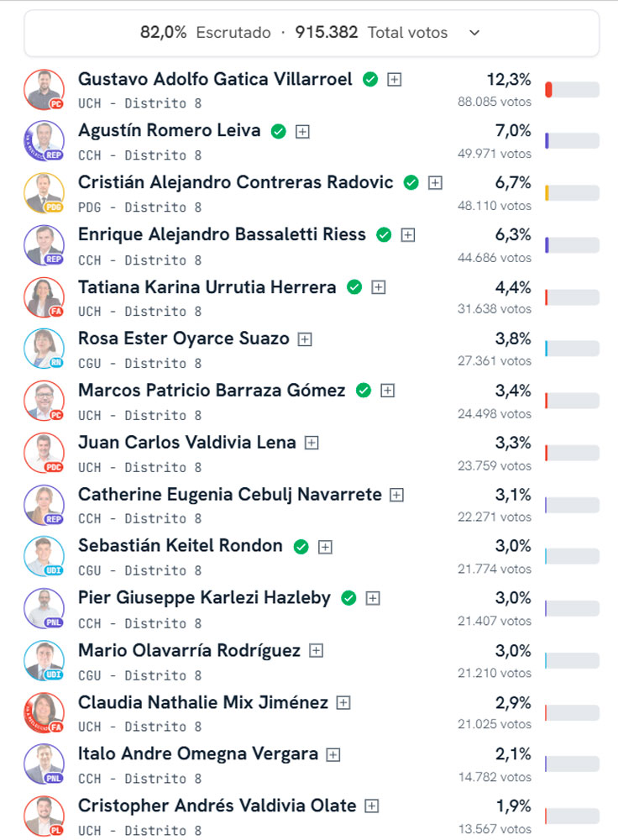
Task: Expand Cristián Alejandro Contreras Radovic's row
Action: click(435, 183)
